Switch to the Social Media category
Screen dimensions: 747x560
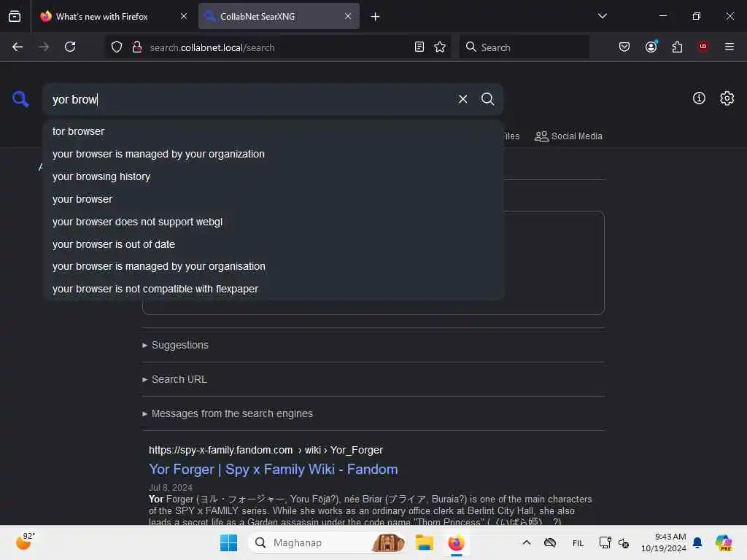568,136
